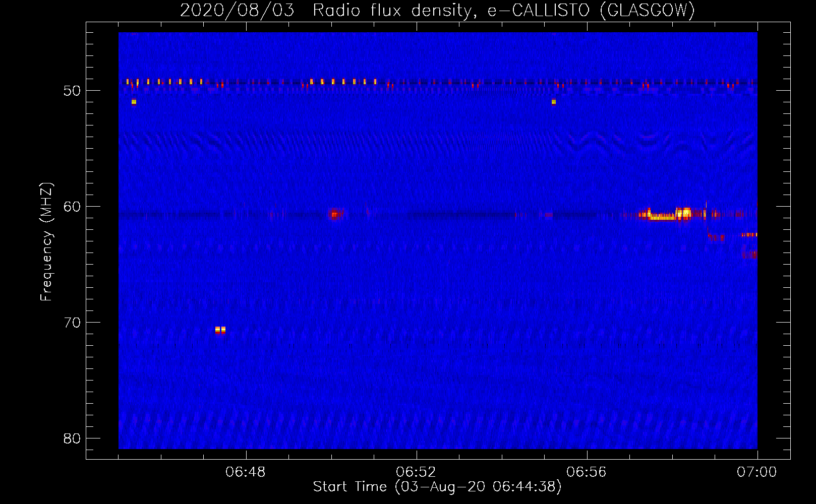This screenshot has height=504, width=816.
Task: Click the 50 MHz frequency tick label
Action: (72, 91)
